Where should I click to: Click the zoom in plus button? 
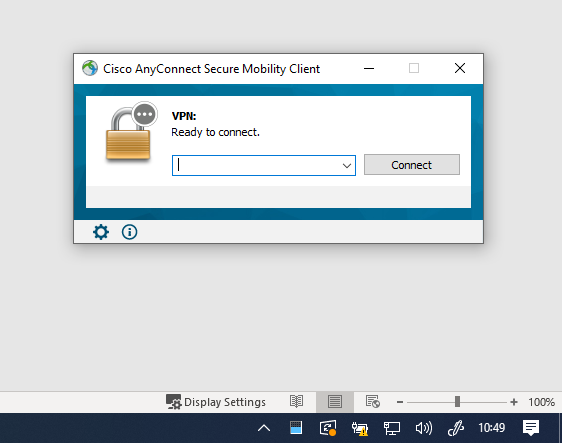coord(514,402)
